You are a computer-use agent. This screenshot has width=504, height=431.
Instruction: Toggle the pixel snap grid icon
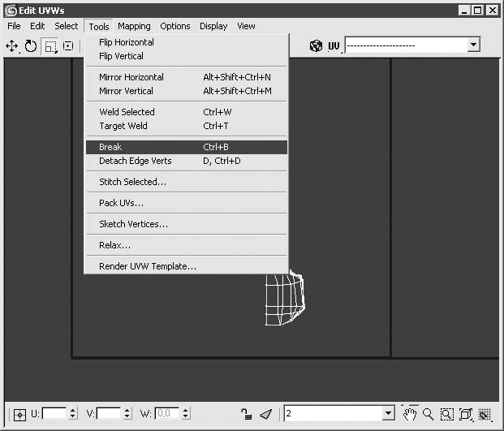[x=485, y=414]
